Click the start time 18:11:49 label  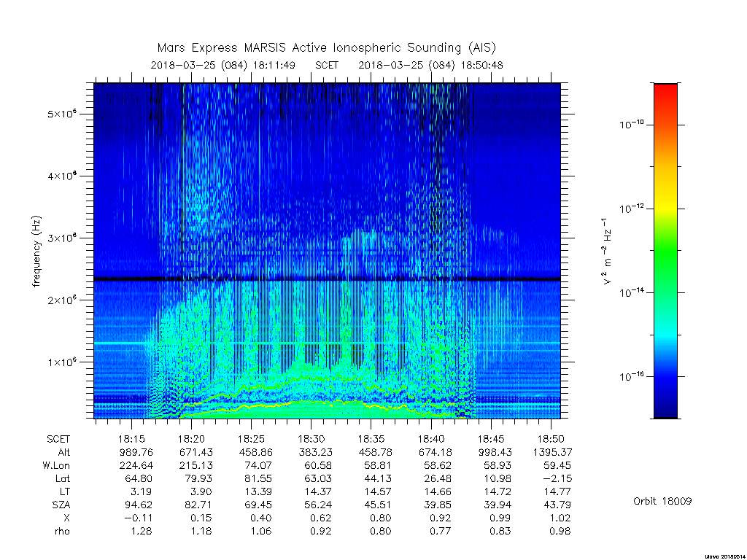pos(274,65)
